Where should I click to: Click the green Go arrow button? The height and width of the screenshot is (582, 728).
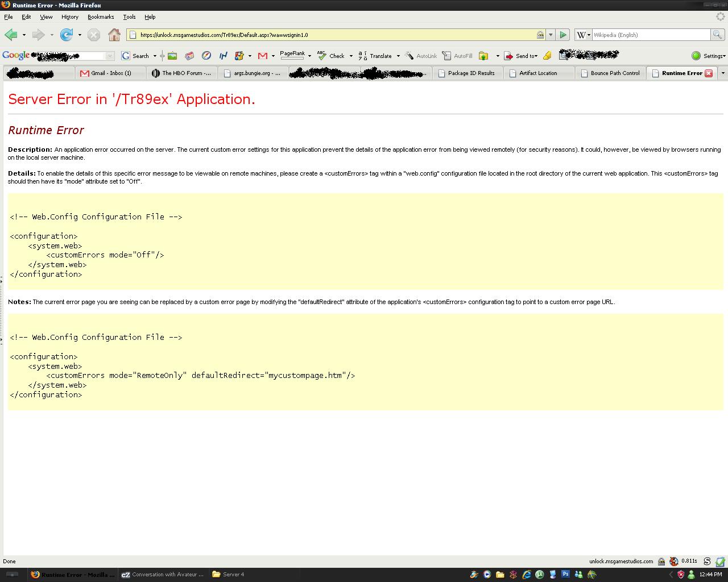coord(563,35)
